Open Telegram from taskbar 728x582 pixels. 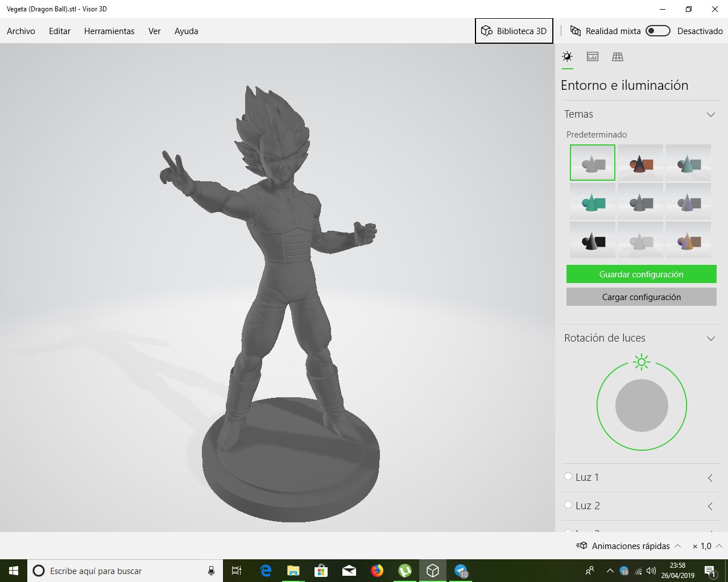pos(461,571)
